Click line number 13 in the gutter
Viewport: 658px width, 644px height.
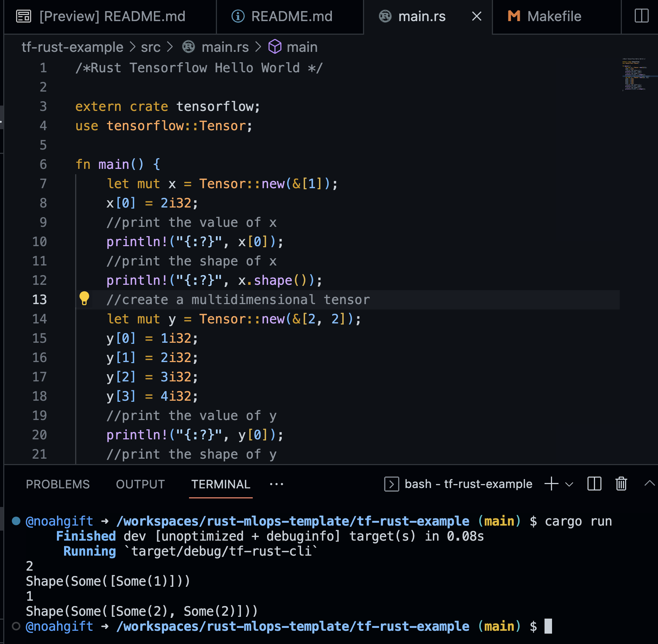39,300
